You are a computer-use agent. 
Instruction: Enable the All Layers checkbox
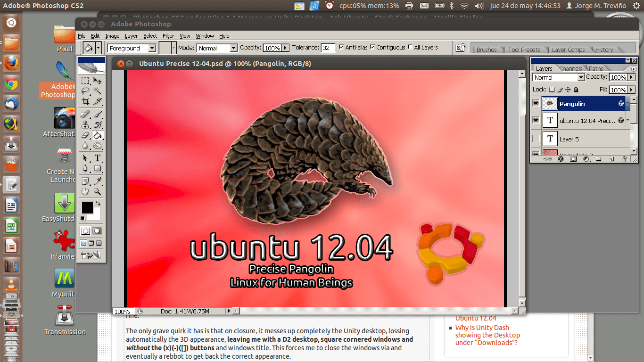(410, 47)
